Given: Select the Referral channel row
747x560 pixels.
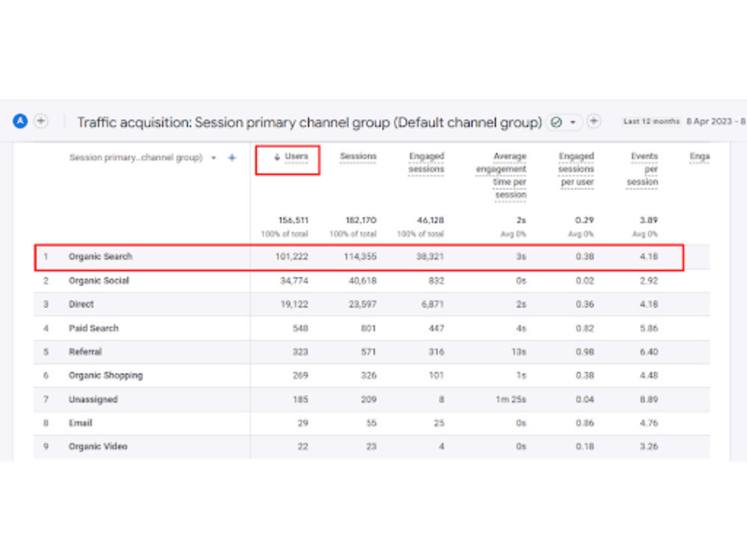Looking at the screenshot, I should (x=371, y=352).
